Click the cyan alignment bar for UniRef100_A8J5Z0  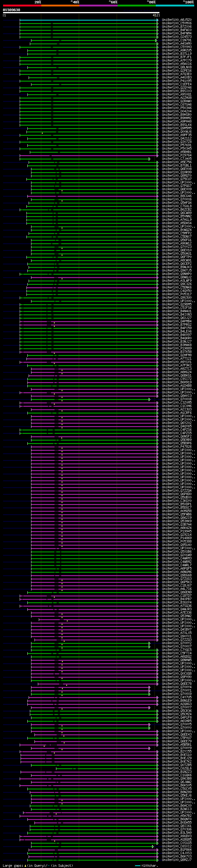pos(89,20)
